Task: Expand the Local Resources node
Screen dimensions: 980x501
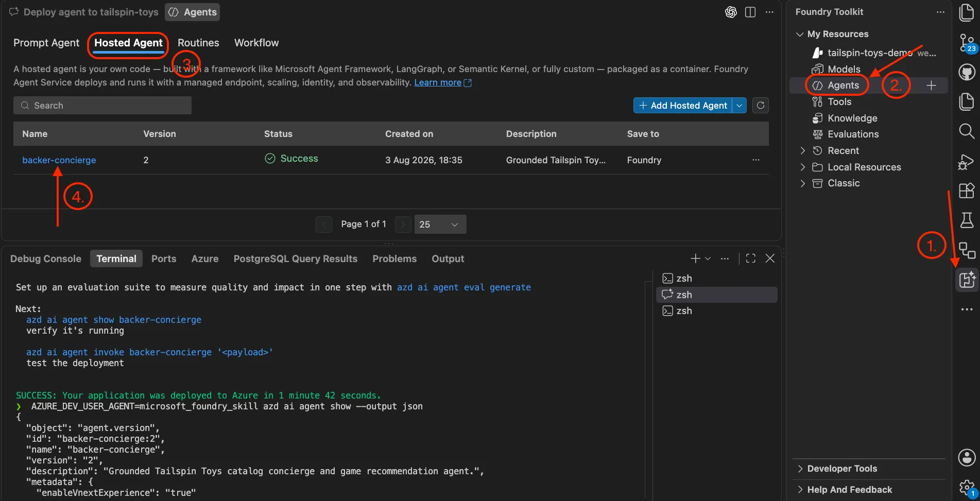Action: coord(802,167)
